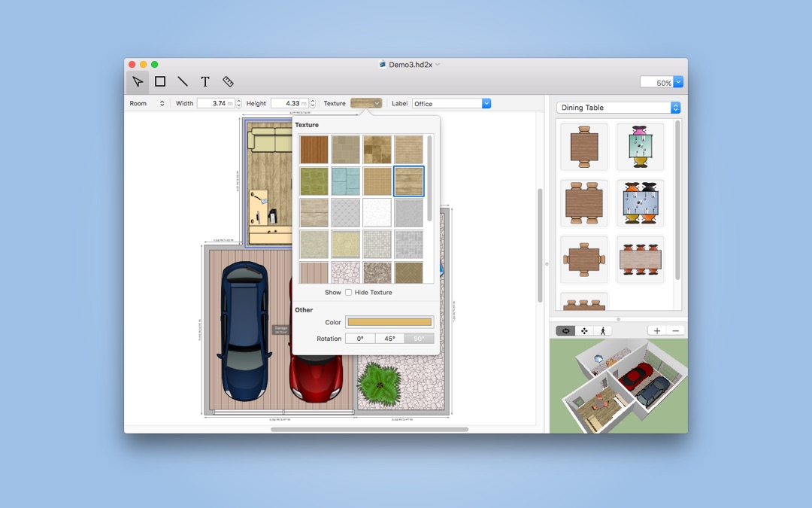Viewport: 812px width, 508px height.
Task: Set texture rotation to 0°
Action: pos(360,339)
